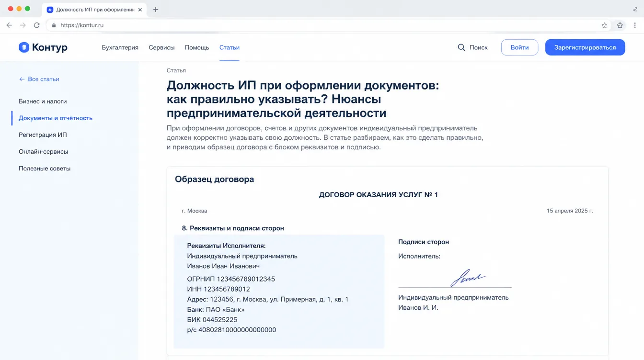Click the search magnifier icon
This screenshot has width=644, height=360.
[x=461, y=47]
